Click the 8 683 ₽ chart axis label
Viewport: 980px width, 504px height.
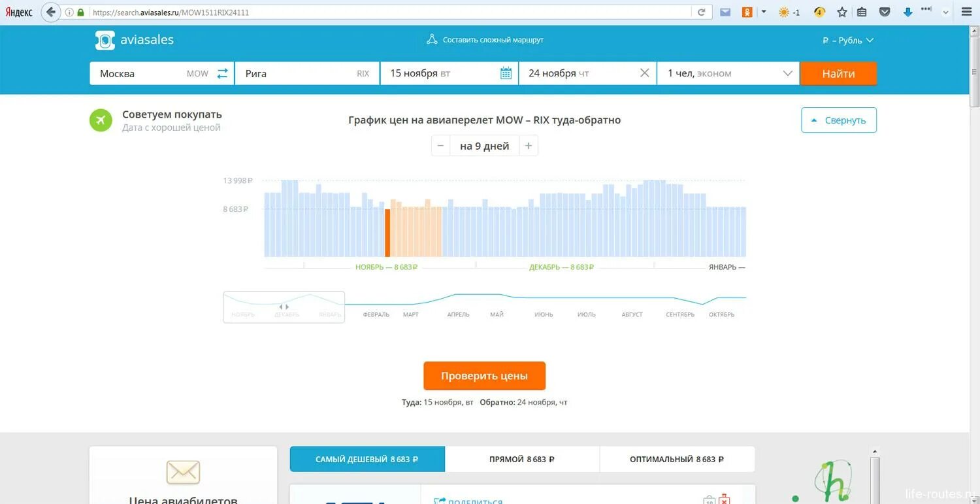click(x=235, y=209)
